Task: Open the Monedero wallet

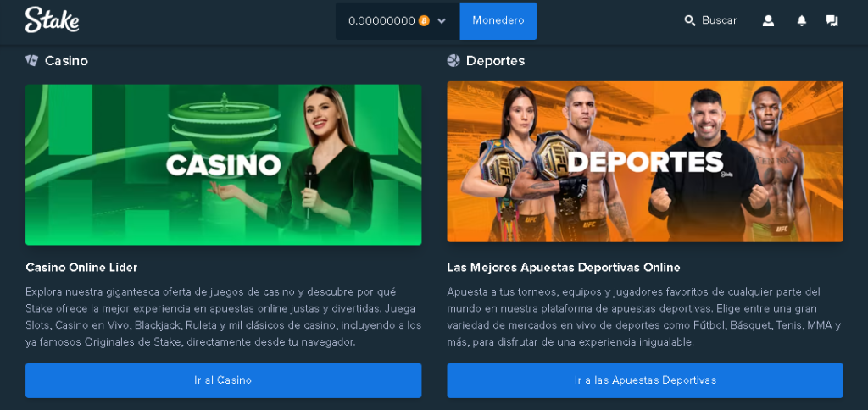Action: [498, 21]
